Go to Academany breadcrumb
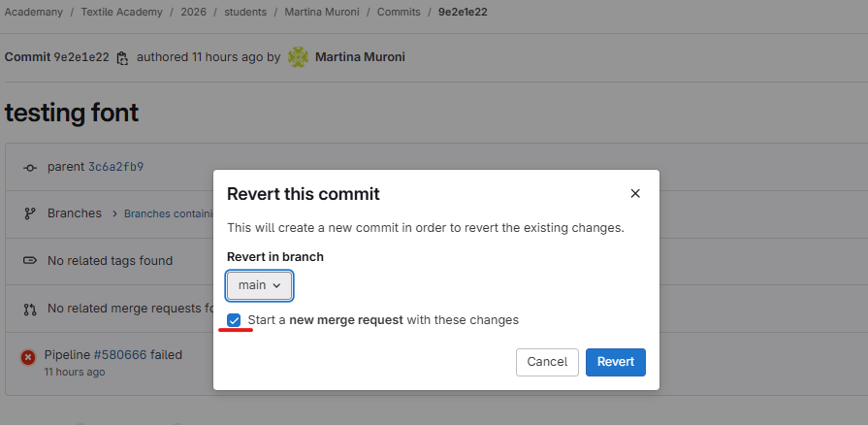This screenshot has height=425, width=868. [35, 13]
